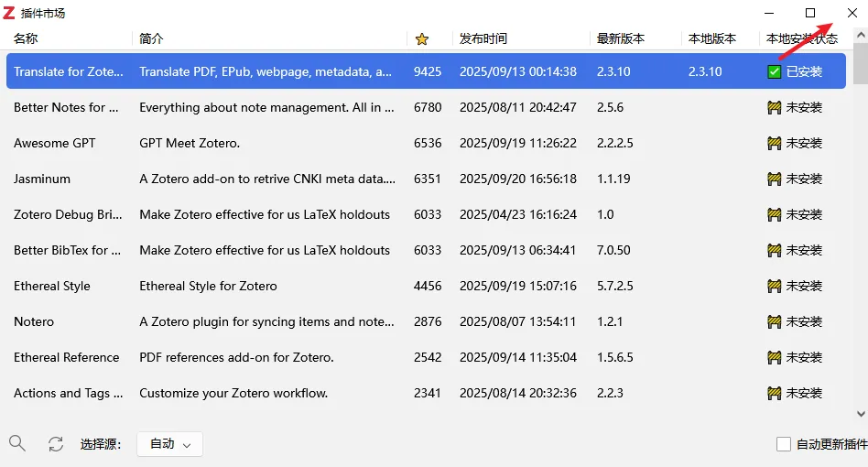868x467 pixels.
Task: Select the Better BibTex for ... plugin name
Action: point(67,250)
